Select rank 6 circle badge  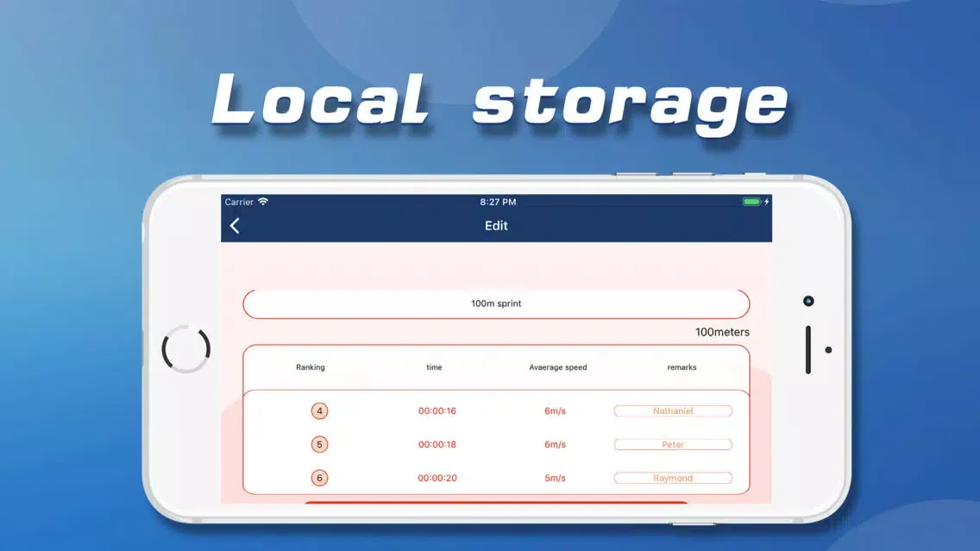click(x=319, y=478)
